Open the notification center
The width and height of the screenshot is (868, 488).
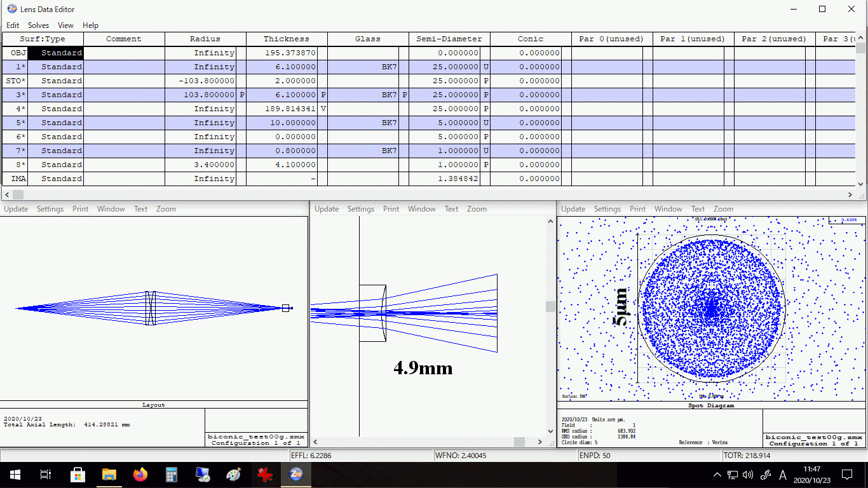pos(847,475)
